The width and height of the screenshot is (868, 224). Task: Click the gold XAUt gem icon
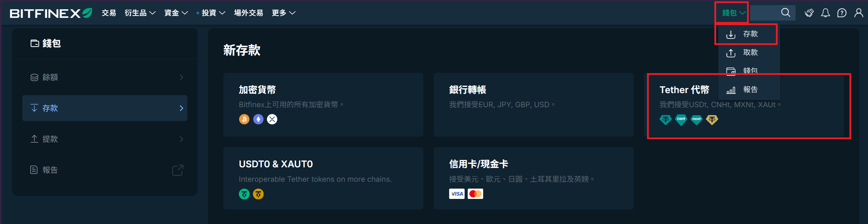[x=712, y=120]
